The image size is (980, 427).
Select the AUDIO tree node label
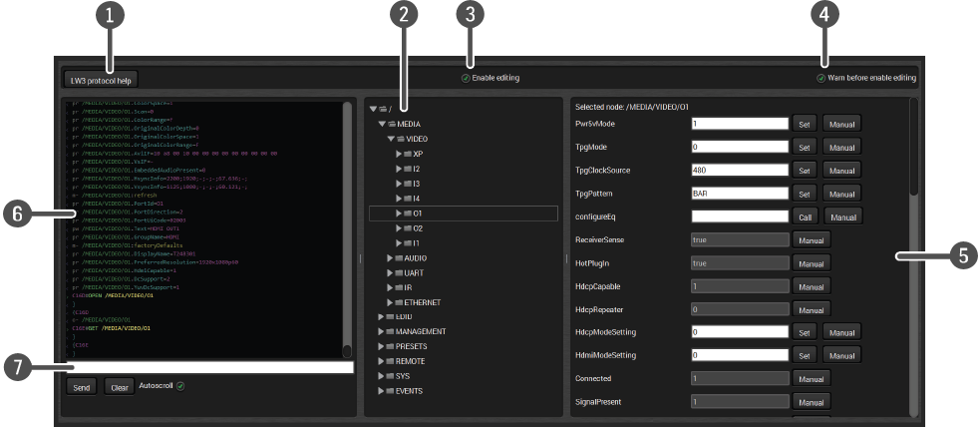pos(416,258)
